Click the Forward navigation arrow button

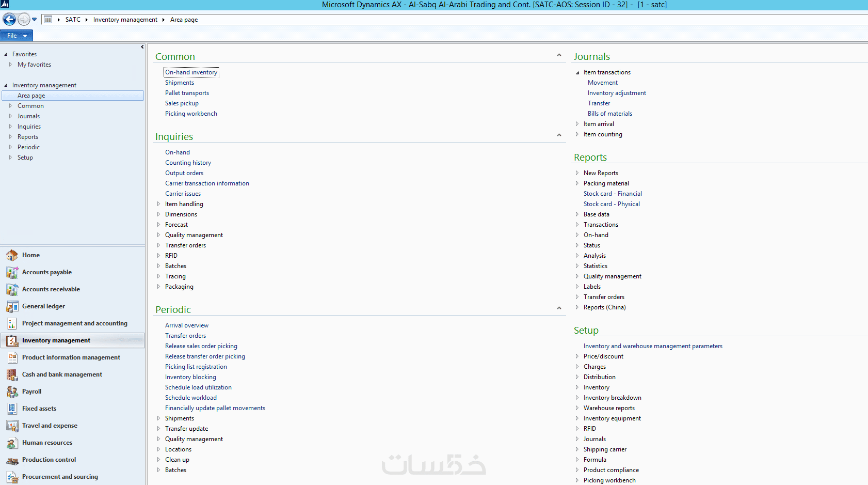coord(24,20)
